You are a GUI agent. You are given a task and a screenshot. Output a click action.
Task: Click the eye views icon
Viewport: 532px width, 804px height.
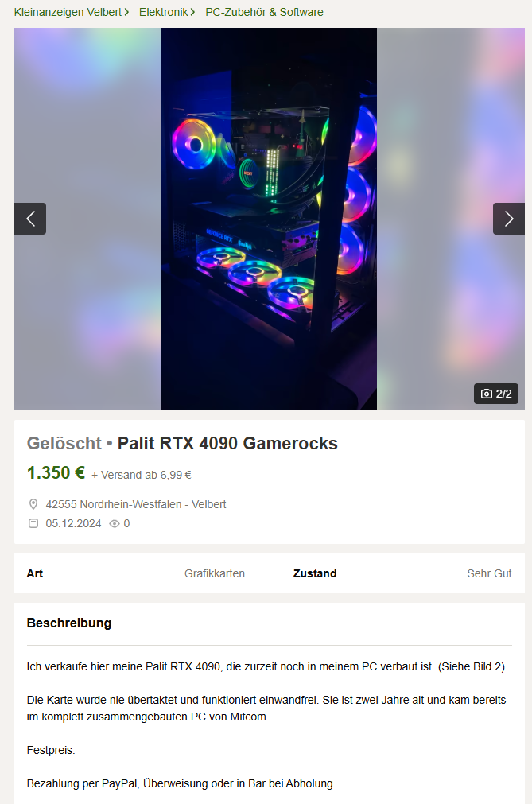point(115,523)
